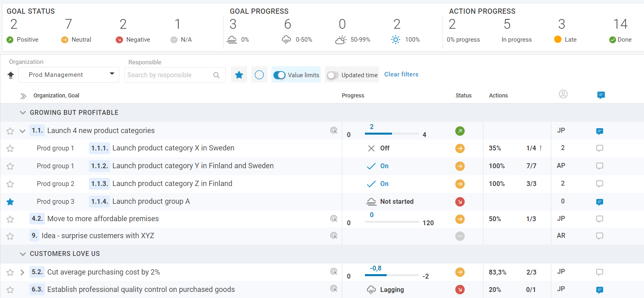Click the Status column header

(x=463, y=95)
